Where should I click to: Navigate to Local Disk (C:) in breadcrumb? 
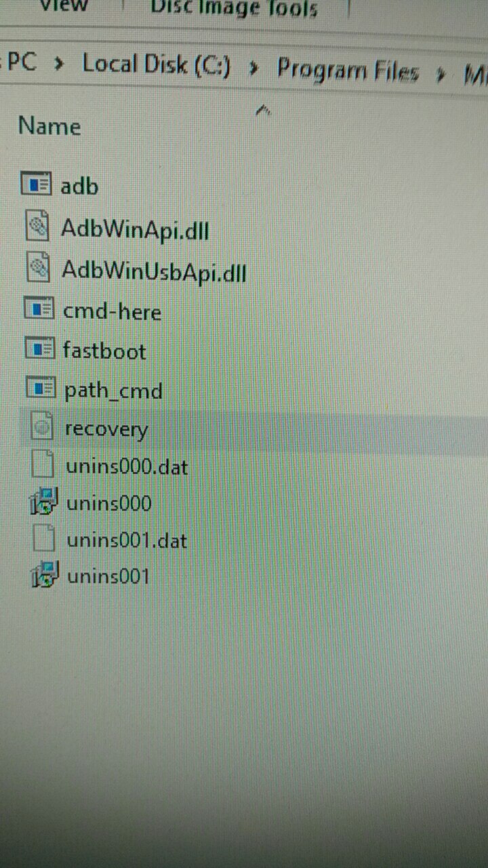[157, 65]
